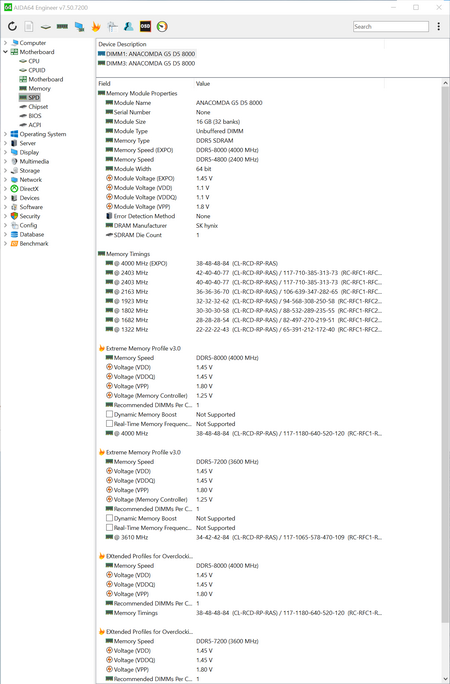The width and height of the screenshot is (450, 684).
Task: Select the BIOS tree item
Action: [35, 116]
